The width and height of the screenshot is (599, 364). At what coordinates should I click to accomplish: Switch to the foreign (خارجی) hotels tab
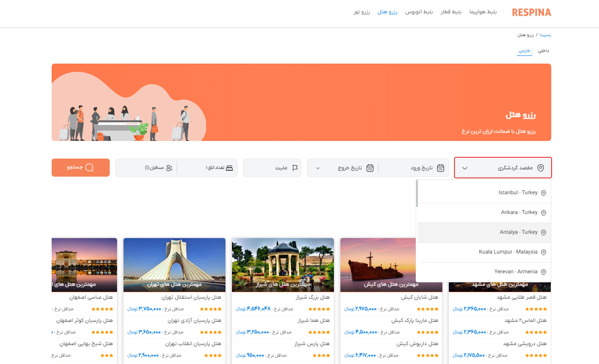point(524,51)
